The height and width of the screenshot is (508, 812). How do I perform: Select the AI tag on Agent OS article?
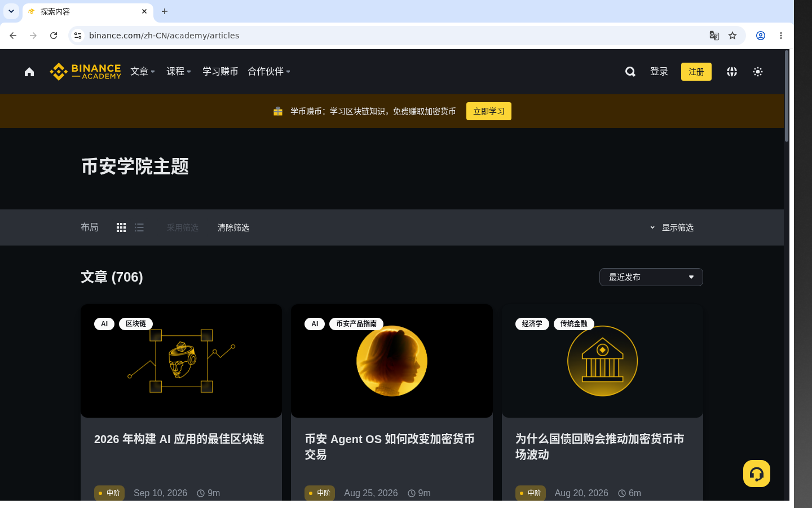[315, 324]
